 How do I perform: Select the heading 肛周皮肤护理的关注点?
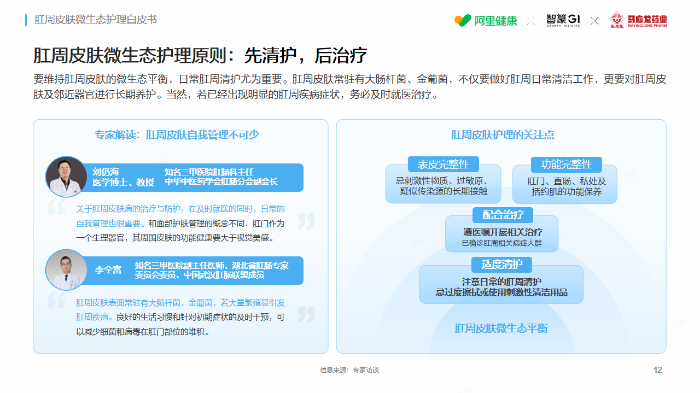coord(502,135)
